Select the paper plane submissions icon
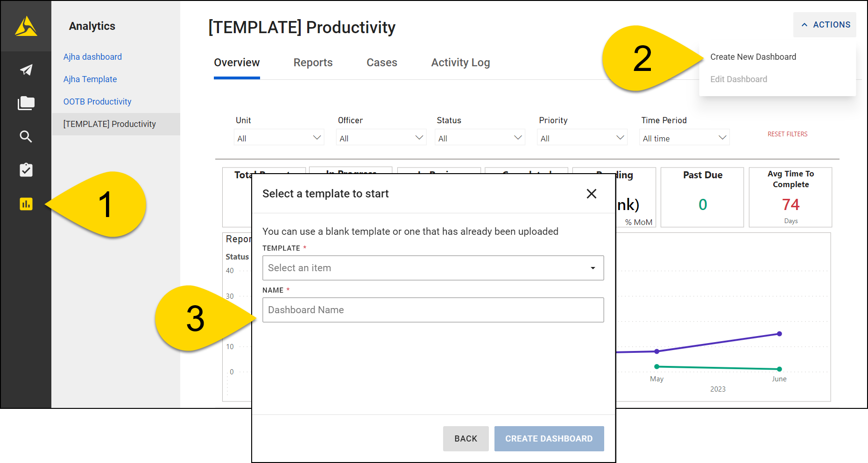The width and height of the screenshot is (868, 463). [26, 70]
